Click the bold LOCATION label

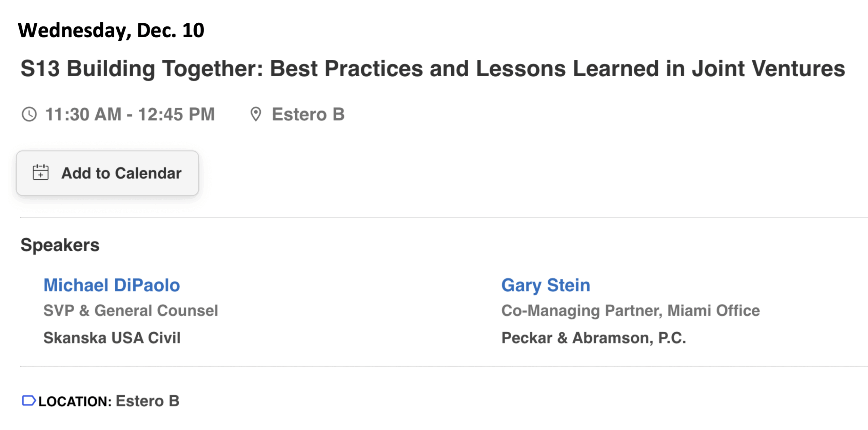pos(75,402)
